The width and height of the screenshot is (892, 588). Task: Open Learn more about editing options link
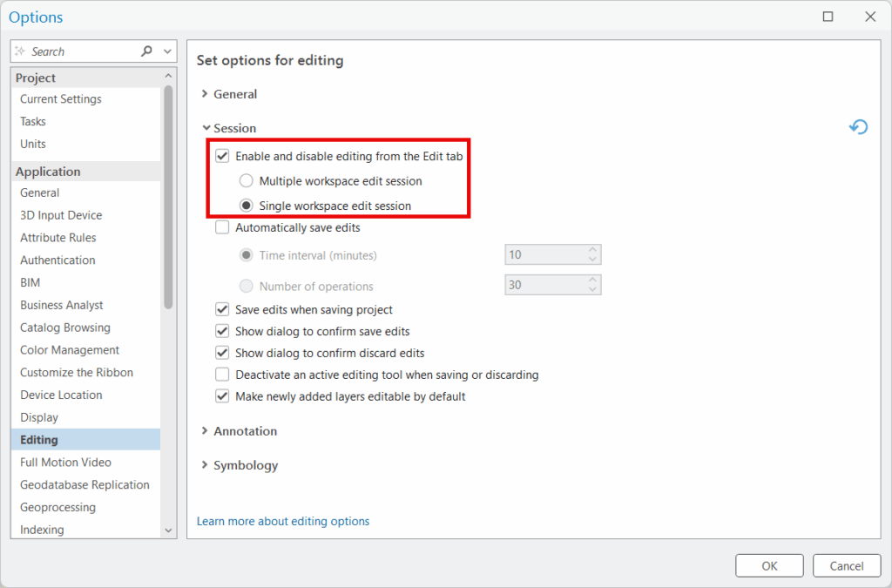click(x=283, y=521)
